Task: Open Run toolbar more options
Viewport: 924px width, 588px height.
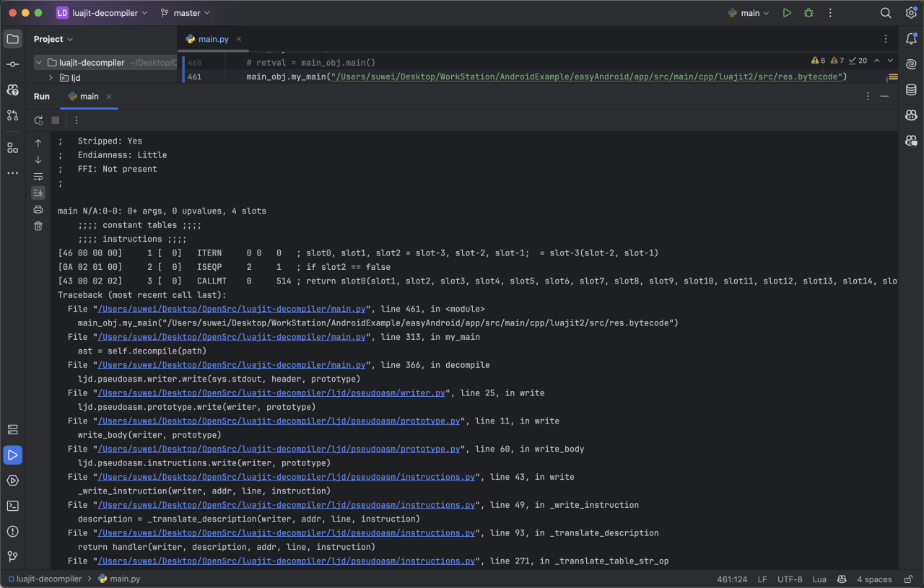Action: 77,120
